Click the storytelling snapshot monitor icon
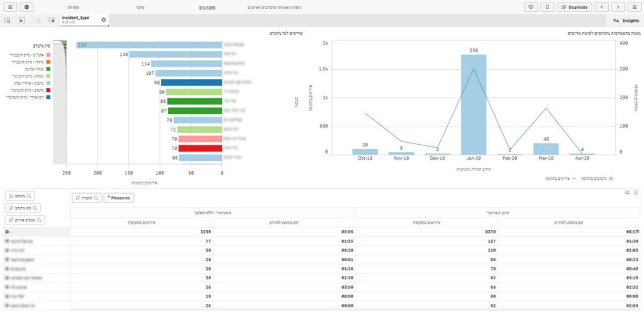This screenshot has height=312, width=644. pyautogui.click(x=531, y=7)
